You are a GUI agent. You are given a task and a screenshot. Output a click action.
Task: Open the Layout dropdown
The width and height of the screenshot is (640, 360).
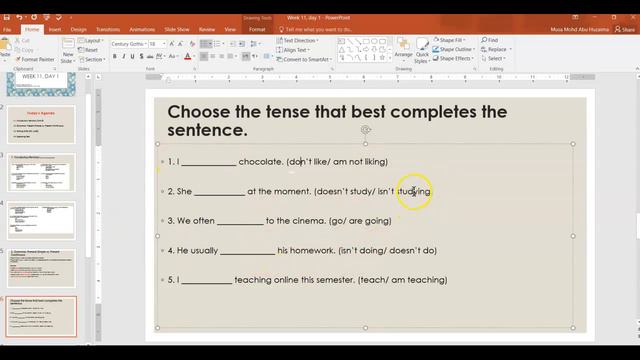[x=91, y=40]
